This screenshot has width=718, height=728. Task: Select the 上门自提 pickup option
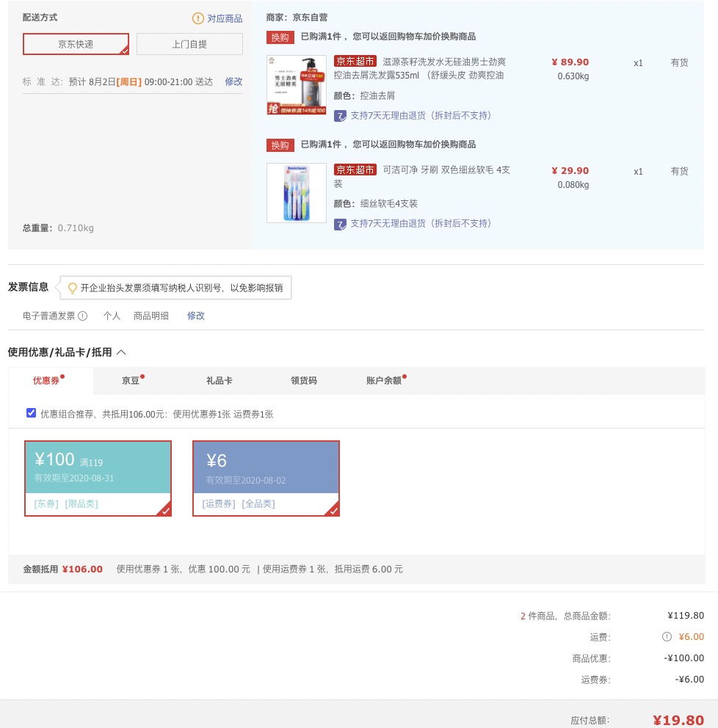[x=189, y=44]
